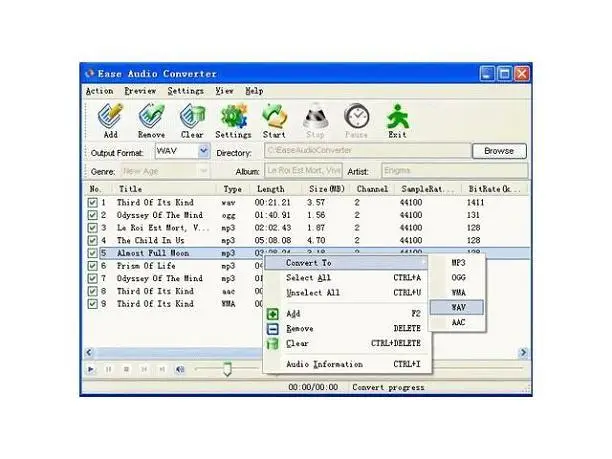This screenshot has width=612, height=459.
Task: Click the 1411 bitrate cell
Action: (475, 203)
